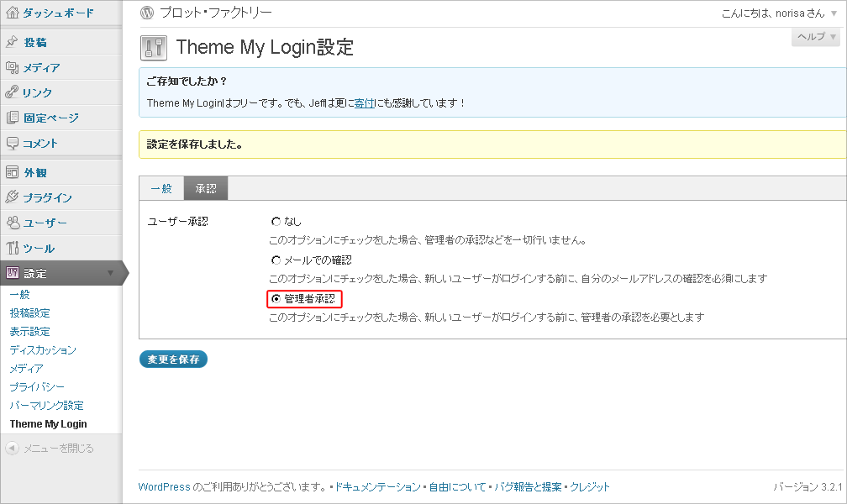The width and height of the screenshot is (847, 504).
Task: Open the user menu arrow beside norisa
Action: coord(834,13)
